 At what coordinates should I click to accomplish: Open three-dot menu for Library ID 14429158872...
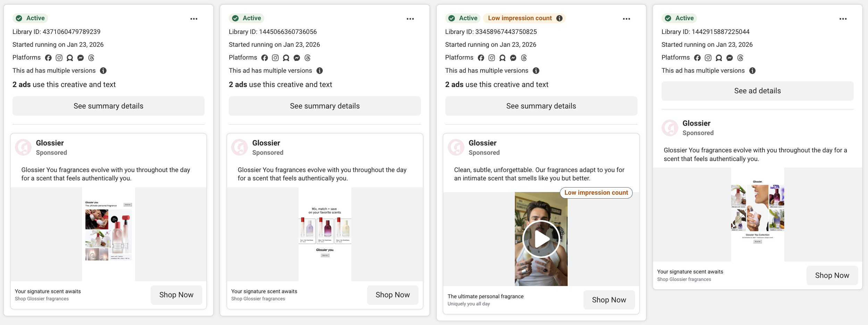[x=843, y=19]
